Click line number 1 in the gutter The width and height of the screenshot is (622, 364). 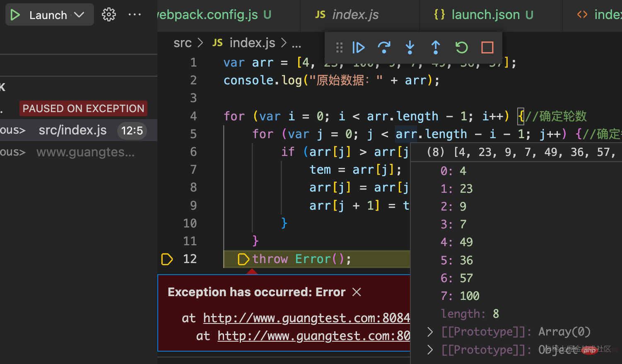(x=193, y=62)
